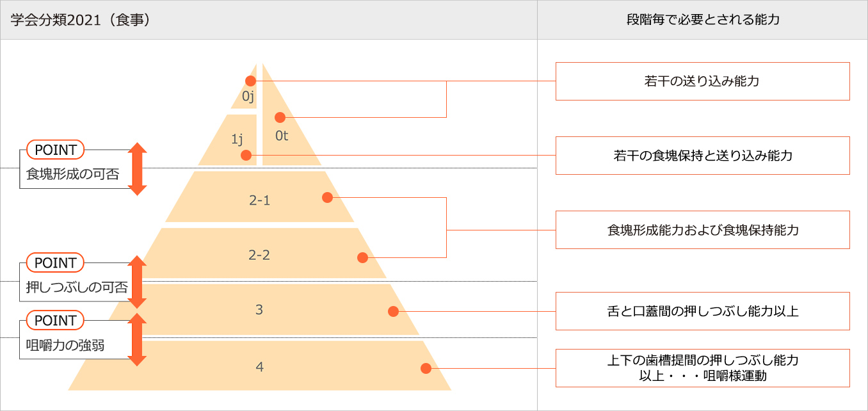Click the orange dot on level 1j
This screenshot has width=868, height=411.
pyautogui.click(x=246, y=155)
